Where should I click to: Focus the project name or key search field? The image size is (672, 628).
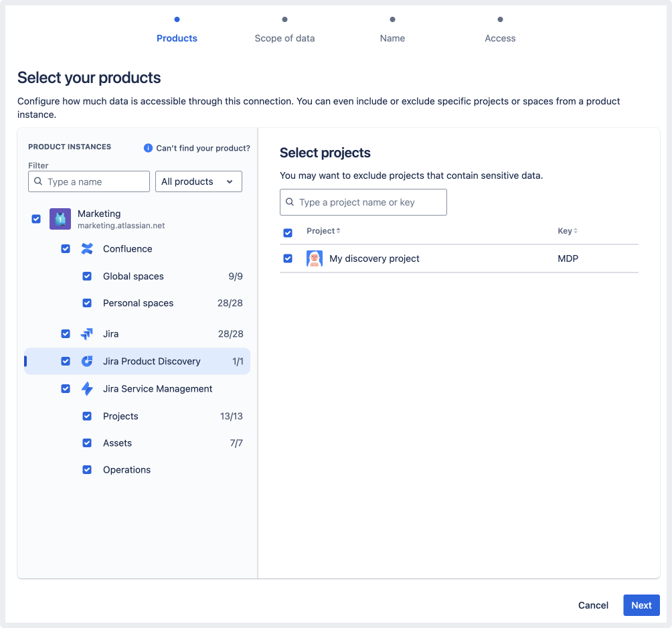pyautogui.click(x=363, y=202)
